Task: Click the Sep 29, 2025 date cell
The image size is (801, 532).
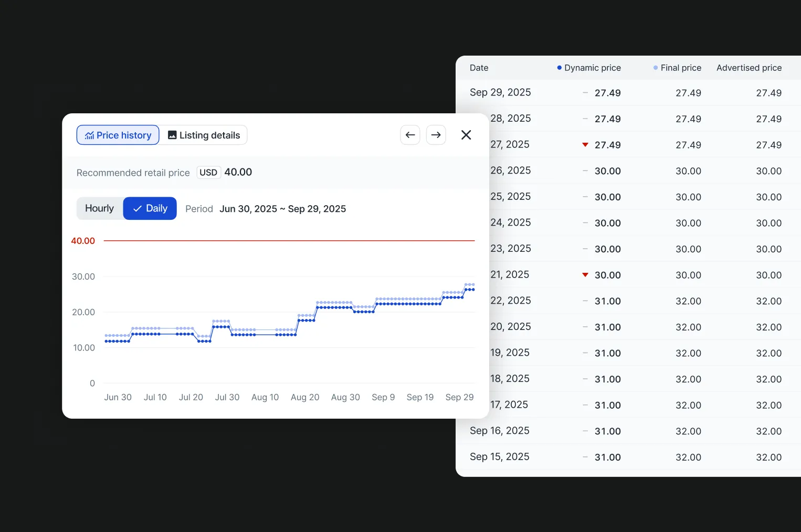Action: 500,92
